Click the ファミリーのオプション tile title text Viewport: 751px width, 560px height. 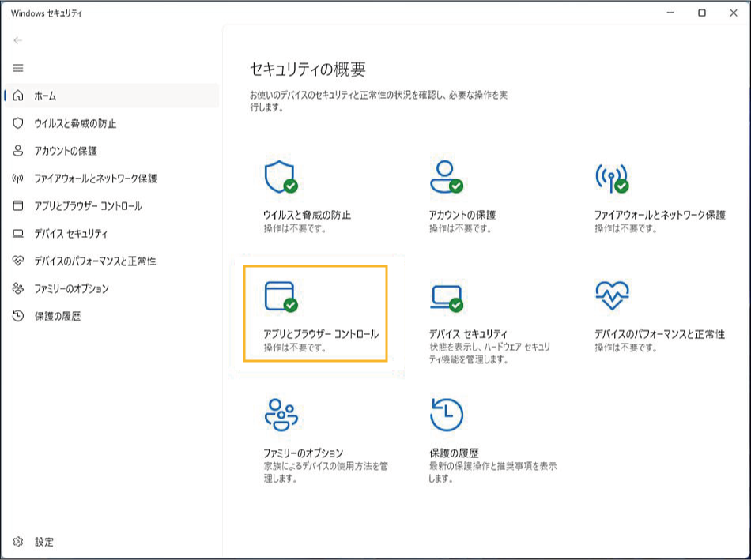coord(304,453)
